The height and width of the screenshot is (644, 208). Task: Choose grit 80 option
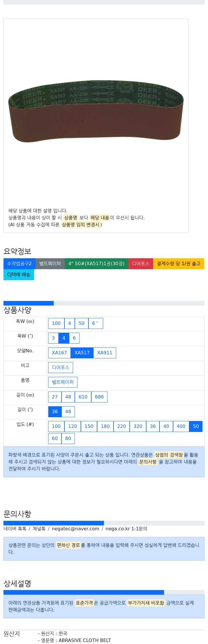click(x=68, y=439)
